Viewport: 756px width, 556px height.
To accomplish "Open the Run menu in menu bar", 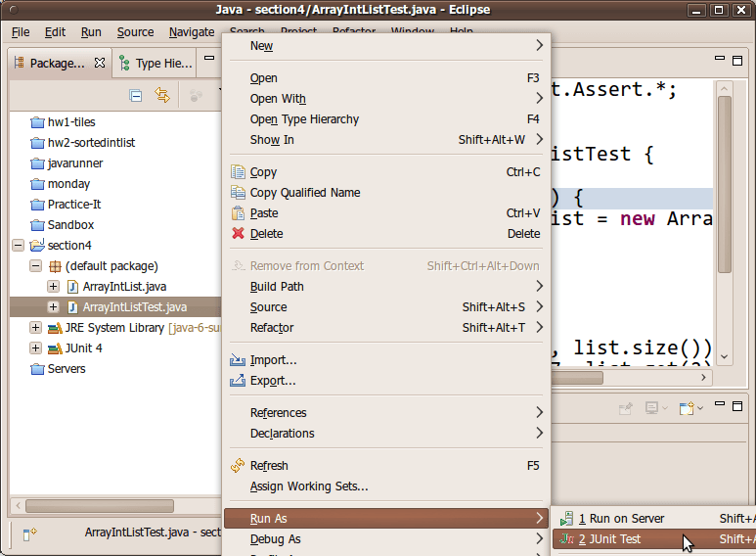I will click(x=91, y=32).
